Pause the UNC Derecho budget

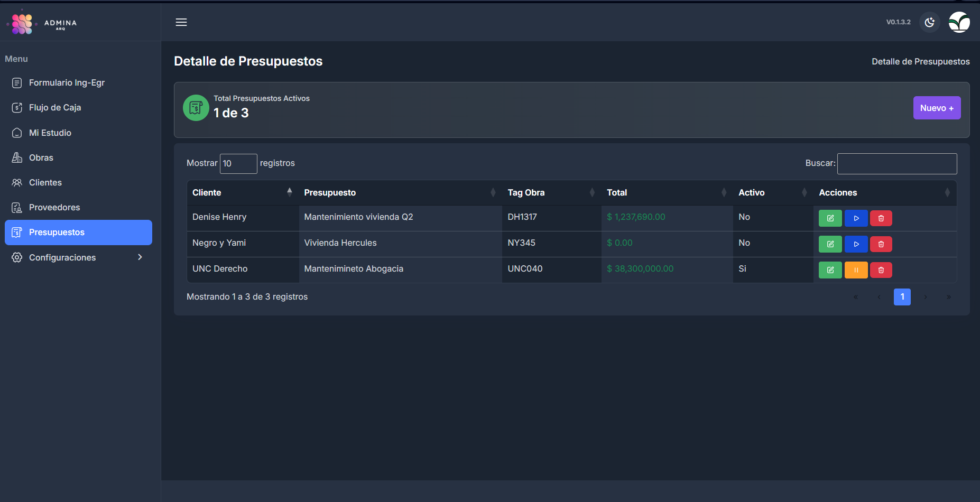tap(856, 270)
